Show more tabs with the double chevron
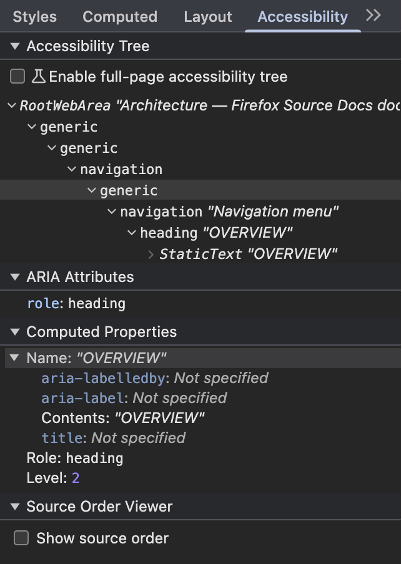The width and height of the screenshot is (402, 564). [x=373, y=15]
